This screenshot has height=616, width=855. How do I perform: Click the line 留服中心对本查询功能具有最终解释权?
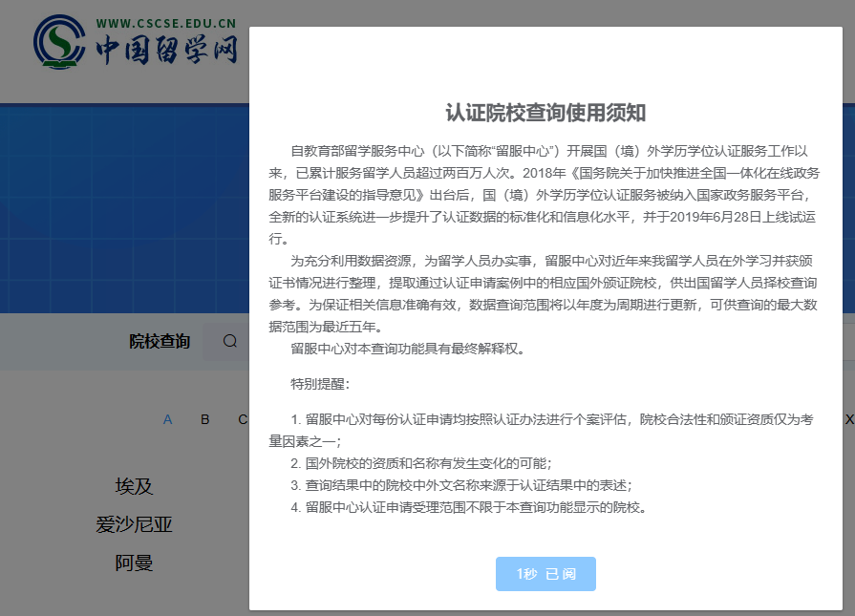(x=408, y=349)
